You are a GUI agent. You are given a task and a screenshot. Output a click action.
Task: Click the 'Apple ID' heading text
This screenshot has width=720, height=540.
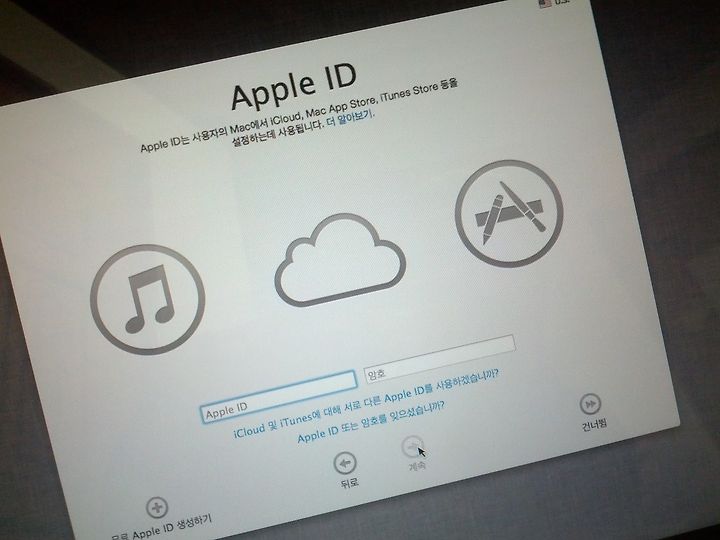[x=294, y=87]
